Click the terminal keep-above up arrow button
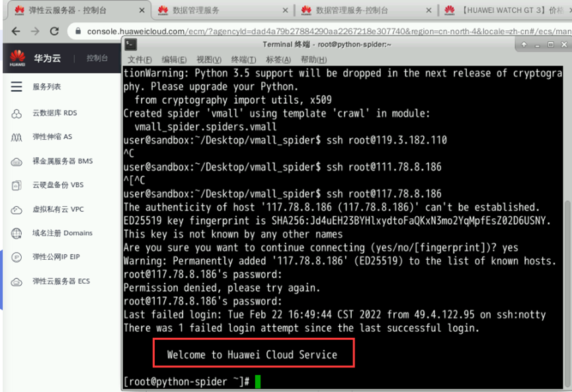The image size is (572, 392). click(524, 44)
